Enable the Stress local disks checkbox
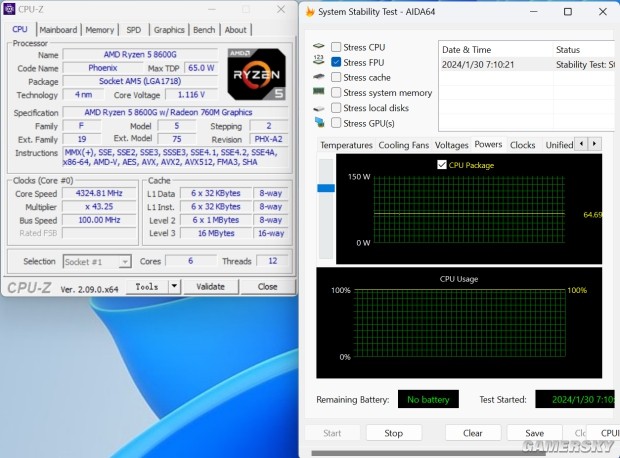Screen dimensions: 620x458 tap(336, 108)
